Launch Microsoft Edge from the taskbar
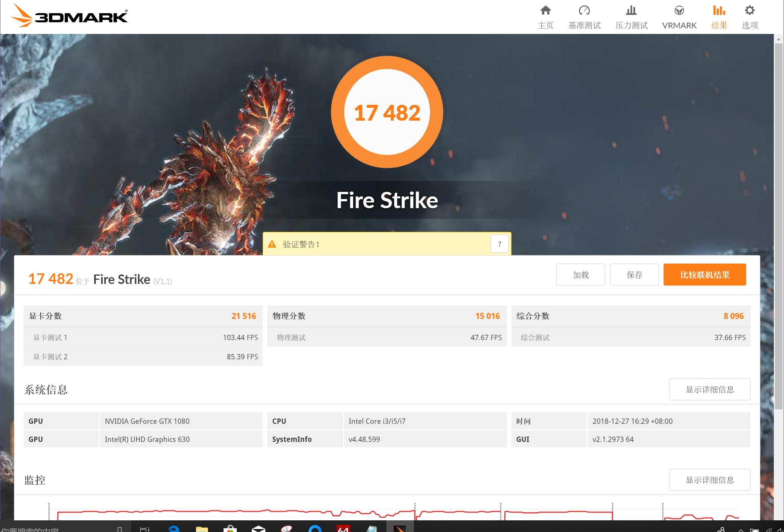Viewport: 784px width, 532px height. pos(173,528)
